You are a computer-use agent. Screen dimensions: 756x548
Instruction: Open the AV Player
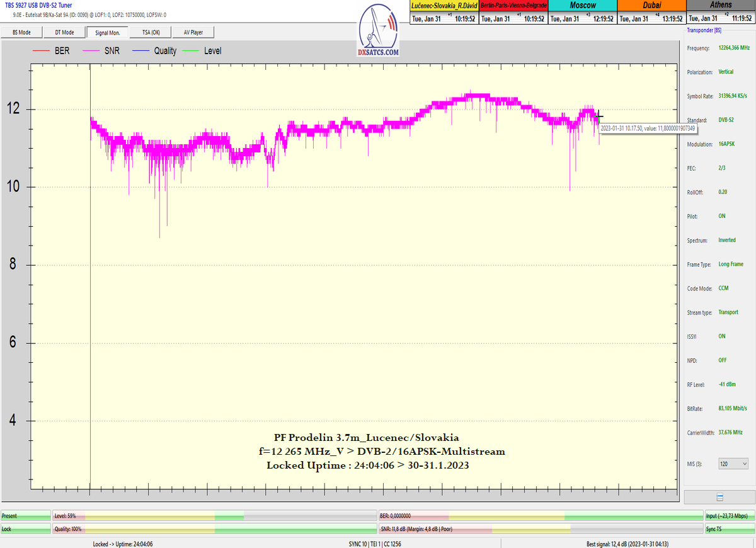193,32
